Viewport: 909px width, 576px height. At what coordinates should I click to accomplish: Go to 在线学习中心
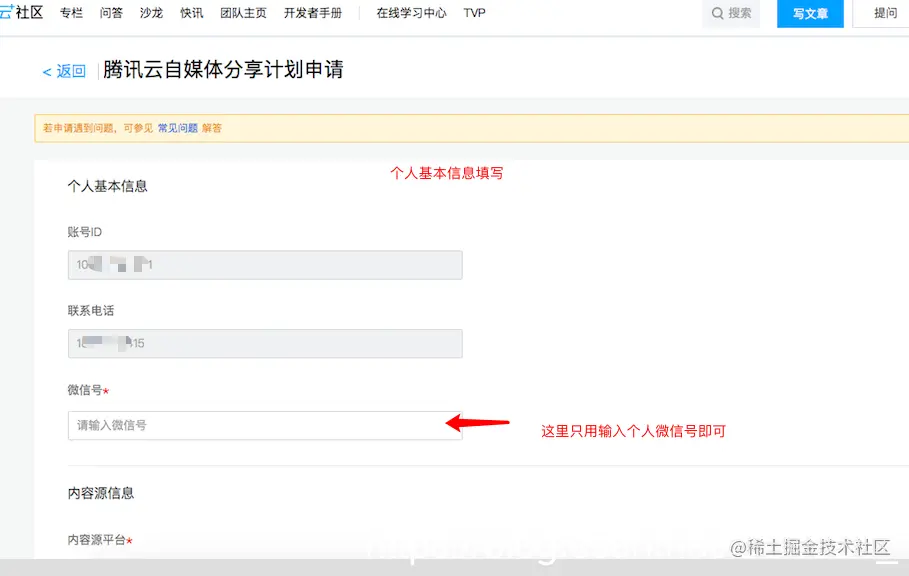[x=412, y=13]
